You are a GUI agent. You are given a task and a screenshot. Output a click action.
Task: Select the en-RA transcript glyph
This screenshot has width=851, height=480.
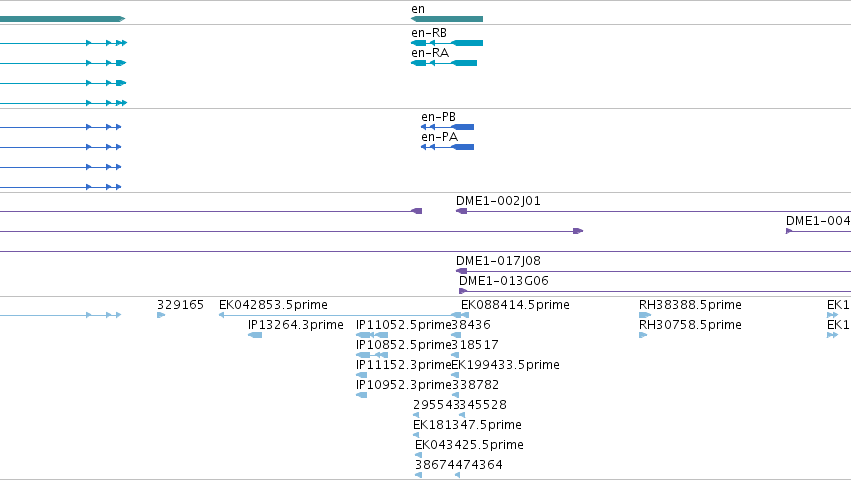click(x=444, y=63)
